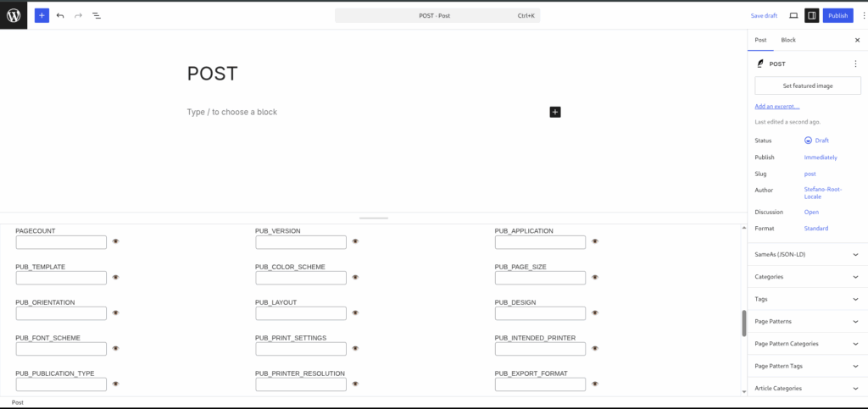The height and width of the screenshot is (409, 868).
Task: Toggle eye icon beside PUB_FONT_SCHEME field
Action: (x=115, y=348)
